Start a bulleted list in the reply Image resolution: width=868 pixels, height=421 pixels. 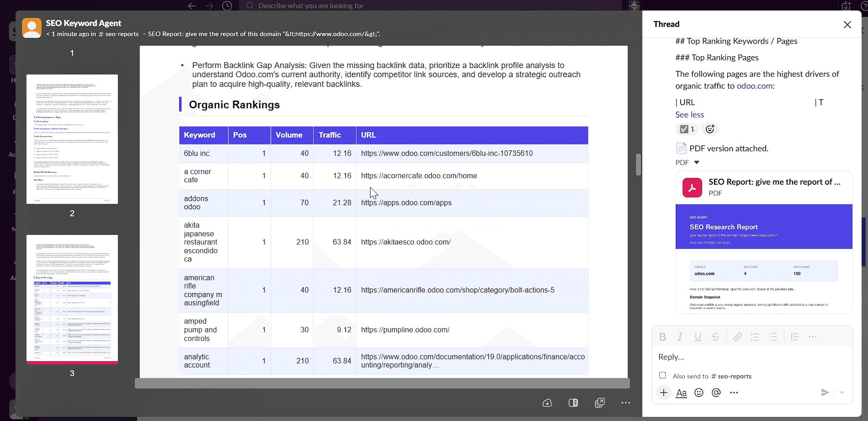tap(773, 337)
